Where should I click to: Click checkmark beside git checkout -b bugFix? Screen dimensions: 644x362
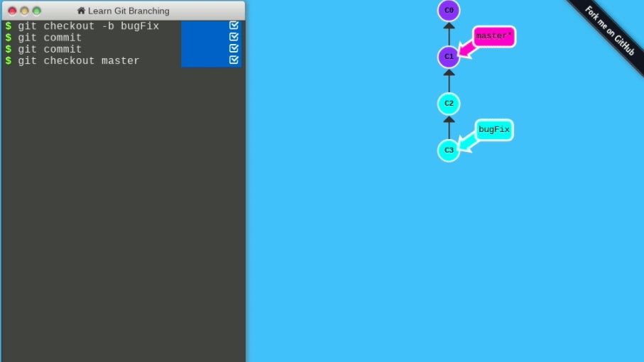click(x=234, y=26)
